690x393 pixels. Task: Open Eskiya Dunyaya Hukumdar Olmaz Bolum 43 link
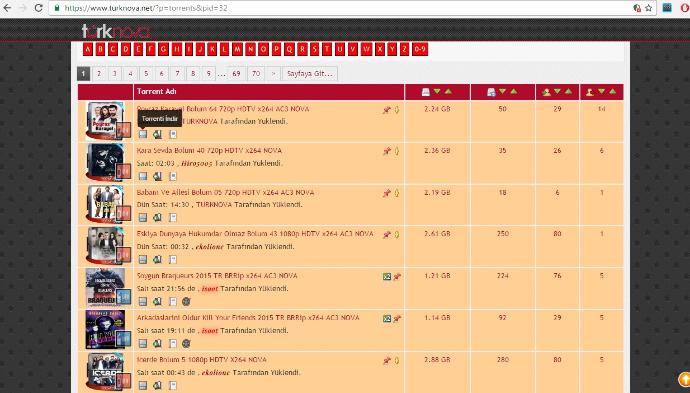pyautogui.click(x=255, y=234)
